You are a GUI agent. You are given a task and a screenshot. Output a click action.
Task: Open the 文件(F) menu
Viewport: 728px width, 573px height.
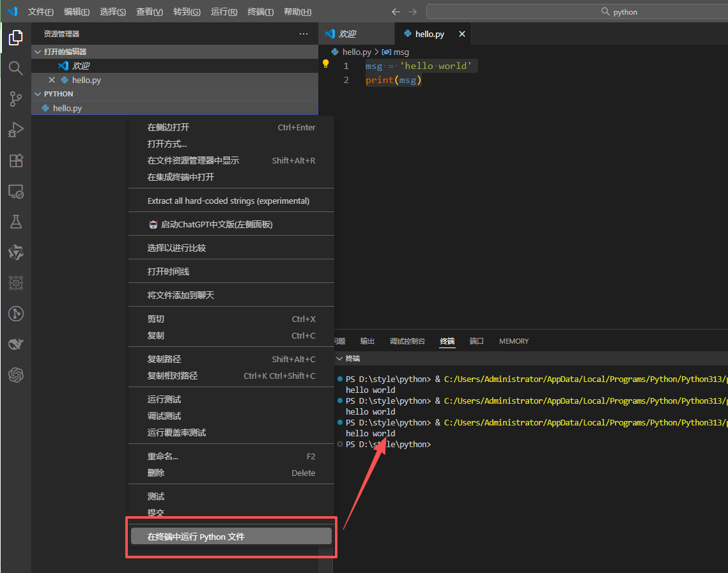click(x=40, y=11)
